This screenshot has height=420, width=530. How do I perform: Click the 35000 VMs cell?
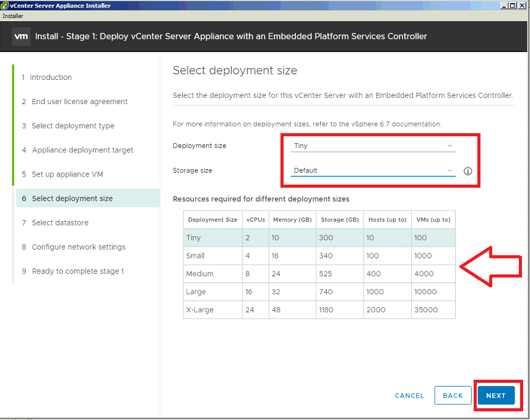click(x=433, y=310)
